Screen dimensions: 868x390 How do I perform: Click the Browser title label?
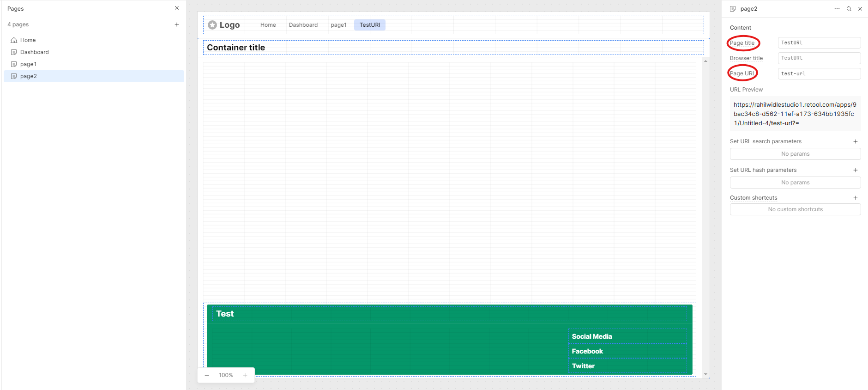pyautogui.click(x=746, y=58)
